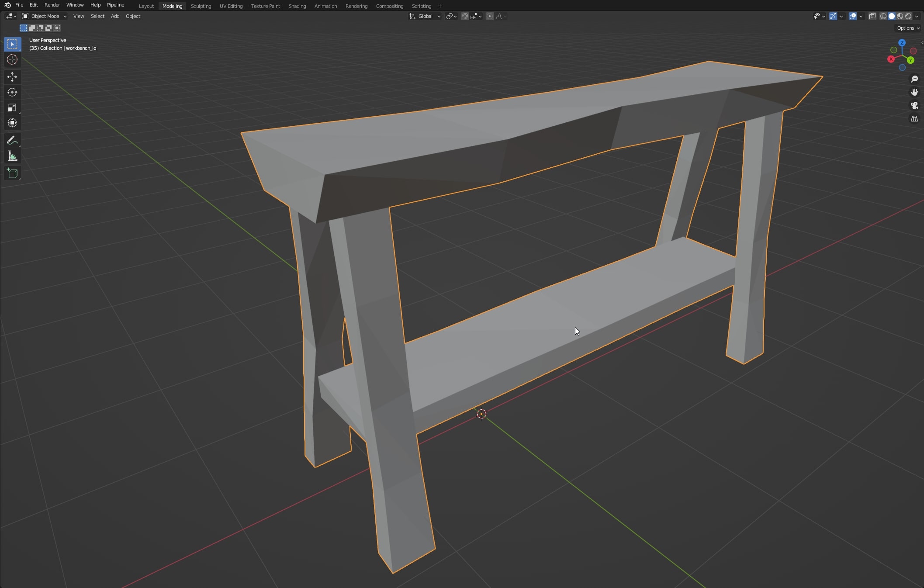The width and height of the screenshot is (924, 588).
Task: Open the Object Mode dropdown
Action: tap(45, 16)
